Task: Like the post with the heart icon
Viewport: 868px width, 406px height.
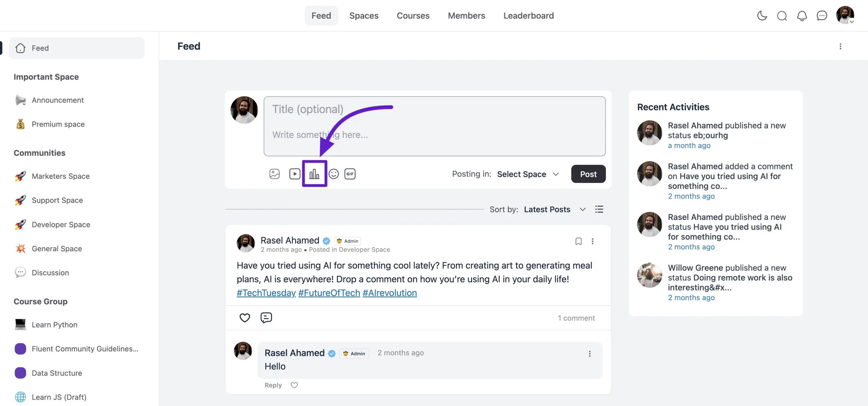Action: click(x=244, y=318)
